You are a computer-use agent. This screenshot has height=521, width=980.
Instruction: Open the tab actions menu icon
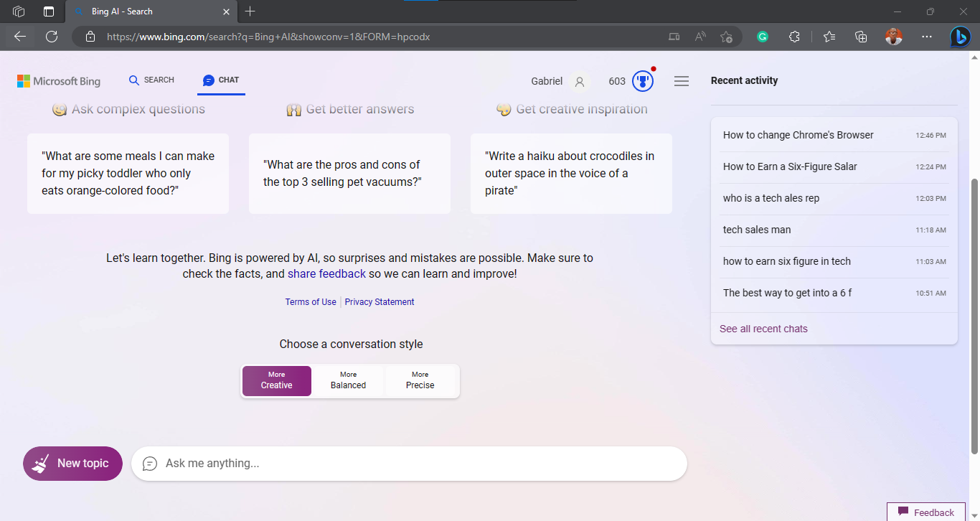49,11
